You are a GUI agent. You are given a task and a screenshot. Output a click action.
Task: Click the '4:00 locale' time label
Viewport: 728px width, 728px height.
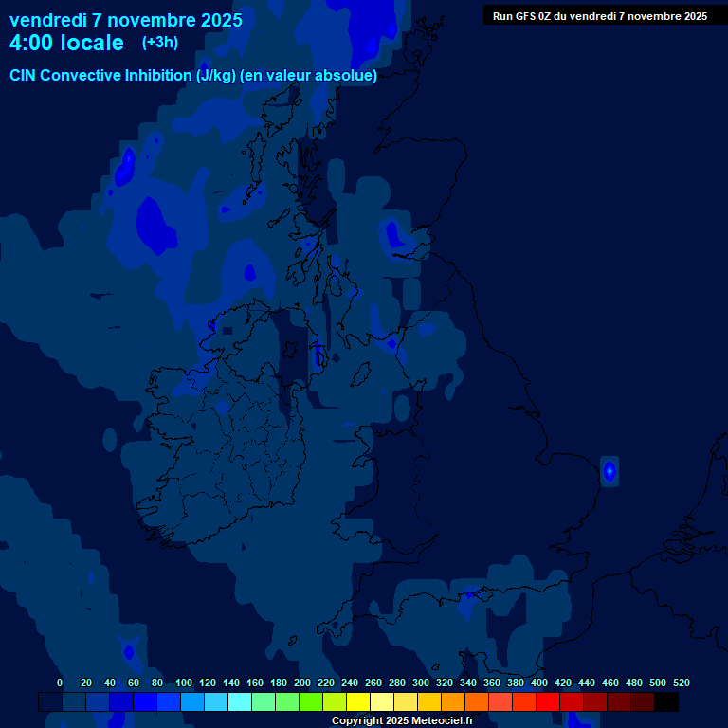66,43
